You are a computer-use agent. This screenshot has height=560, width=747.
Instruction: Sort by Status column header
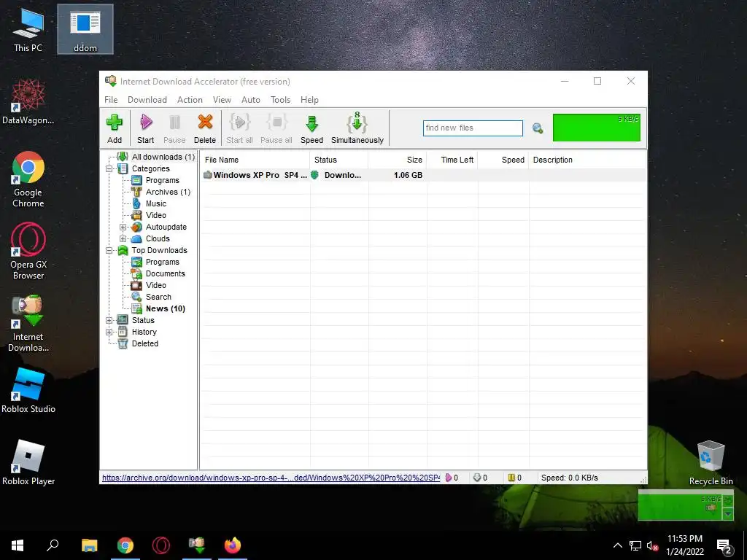pyautogui.click(x=338, y=160)
